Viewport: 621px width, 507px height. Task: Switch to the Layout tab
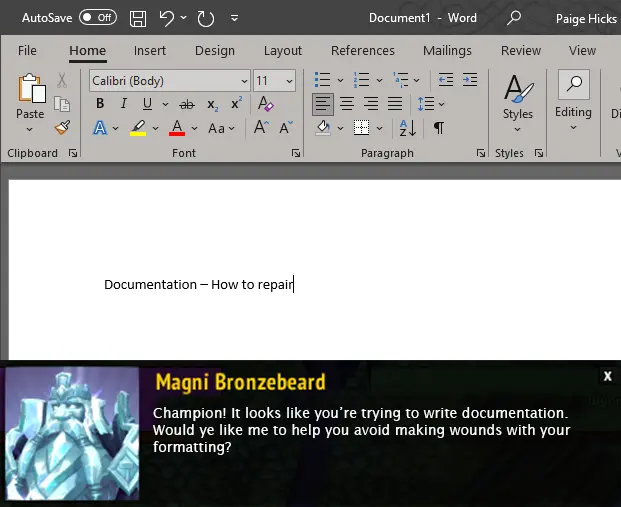pos(283,50)
